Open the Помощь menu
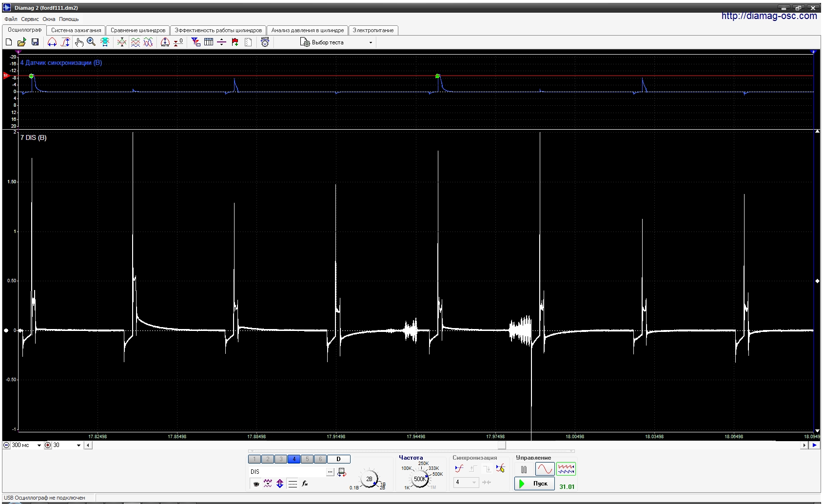The height and width of the screenshot is (504, 824). [69, 19]
